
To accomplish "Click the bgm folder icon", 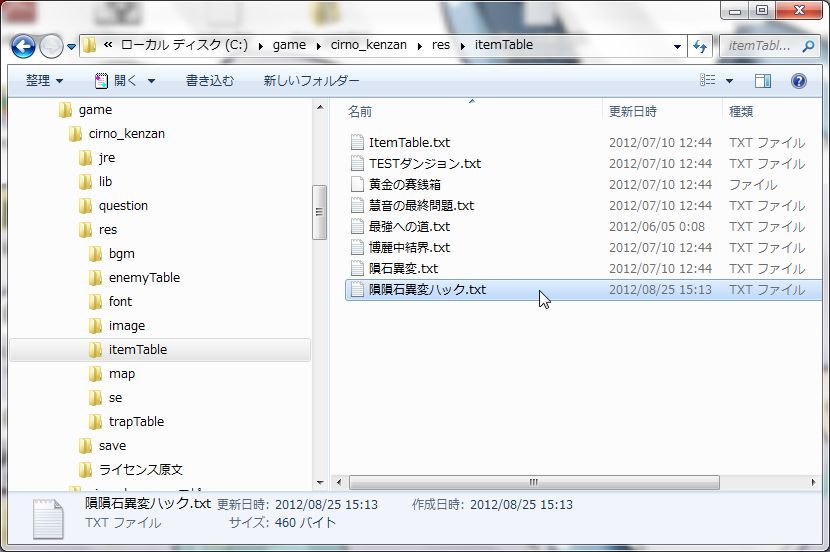I will pyautogui.click(x=95, y=254).
